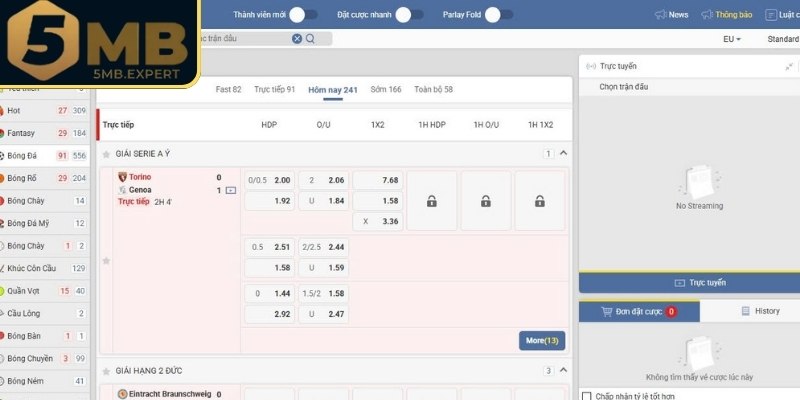Image resolution: width=800 pixels, height=400 pixels.
Task: Toggle the Thành viên mới switch
Action: (310, 15)
